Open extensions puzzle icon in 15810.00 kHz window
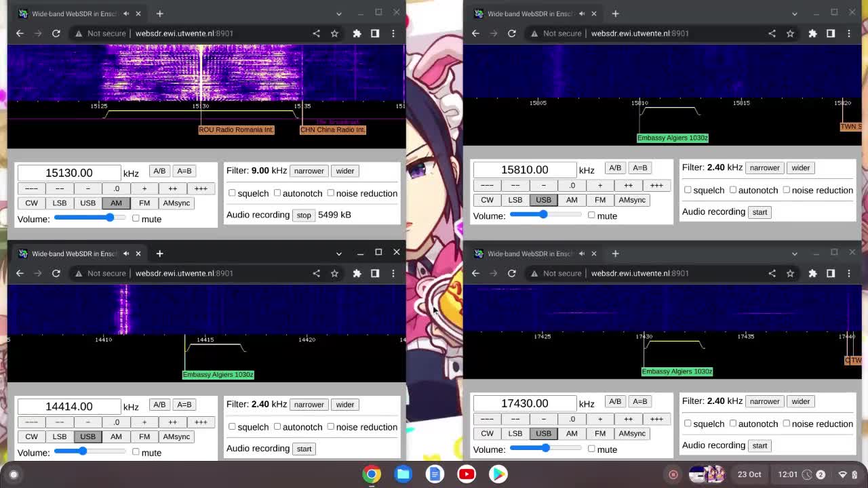 pyautogui.click(x=812, y=33)
